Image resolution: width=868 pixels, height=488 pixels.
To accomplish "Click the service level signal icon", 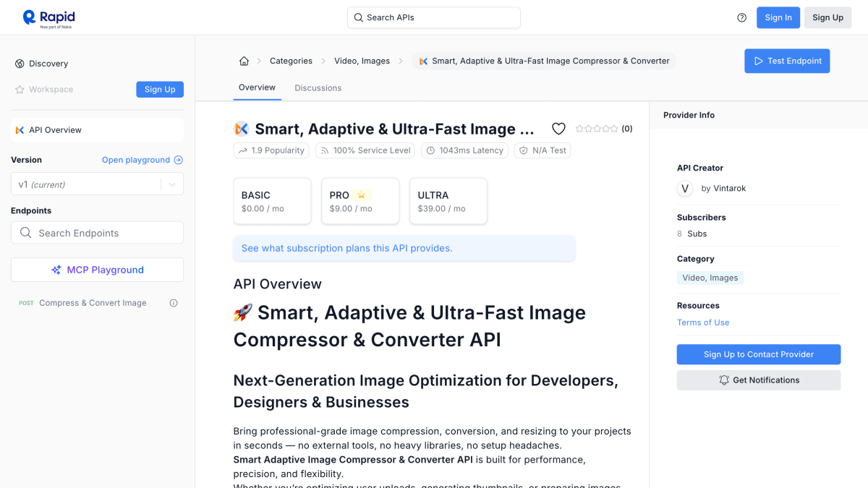I will pos(325,150).
